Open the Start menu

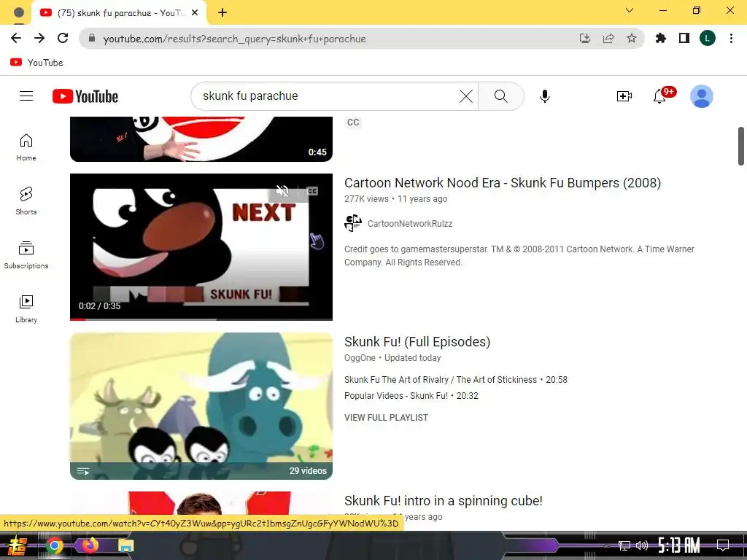point(18,545)
